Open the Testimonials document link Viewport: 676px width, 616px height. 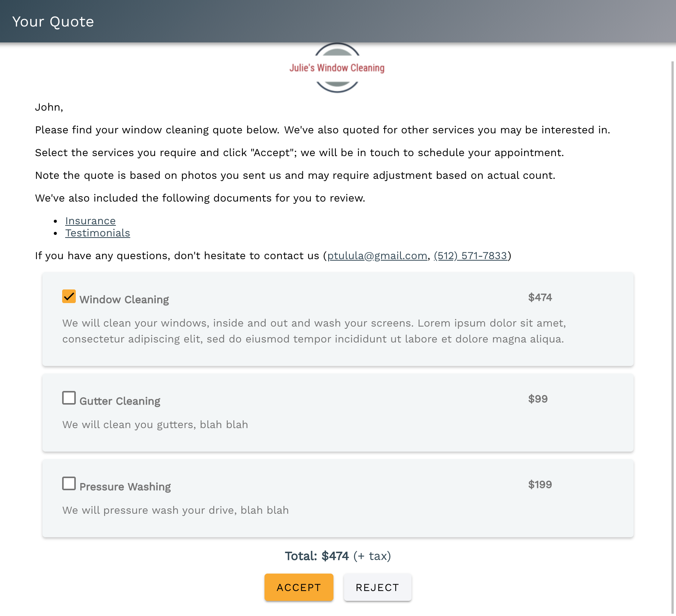coord(97,233)
